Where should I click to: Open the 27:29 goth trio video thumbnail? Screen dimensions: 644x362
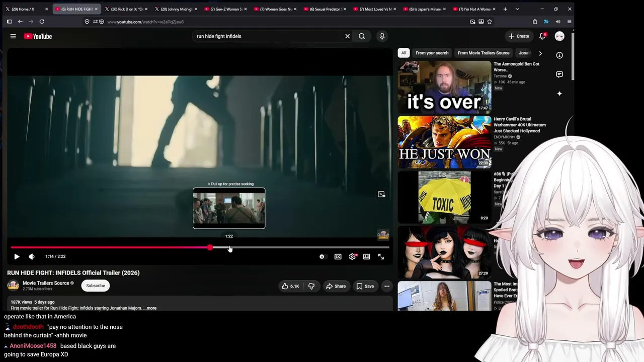point(444,252)
